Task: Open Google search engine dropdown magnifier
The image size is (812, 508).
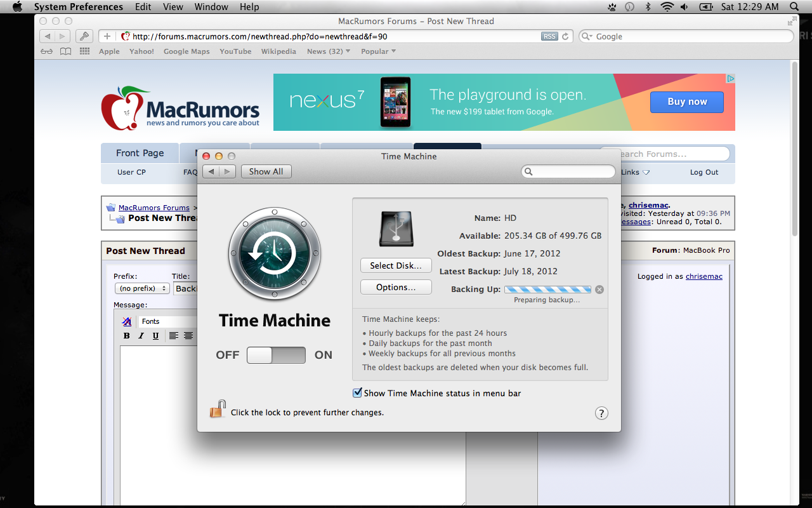Action: [x=587, y=36]
